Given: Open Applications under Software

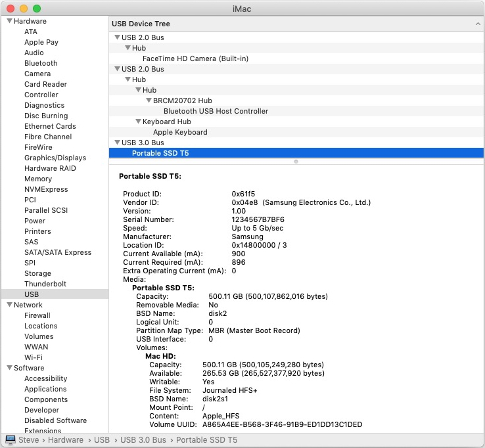Looking at the screenshot, I should tap(45, 389).
